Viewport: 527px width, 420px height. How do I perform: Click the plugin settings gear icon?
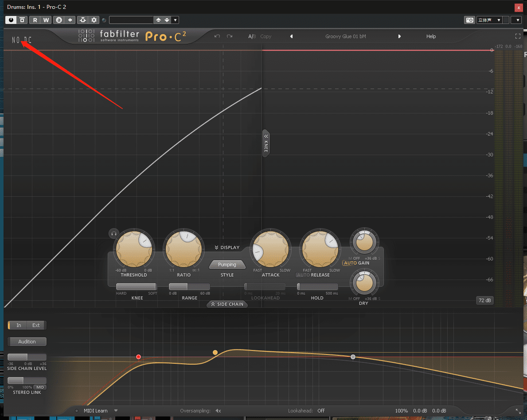point(94,20)
